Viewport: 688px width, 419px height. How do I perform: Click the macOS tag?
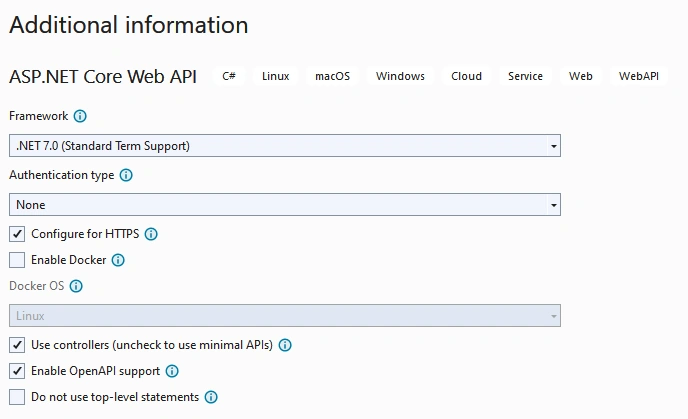333,76
